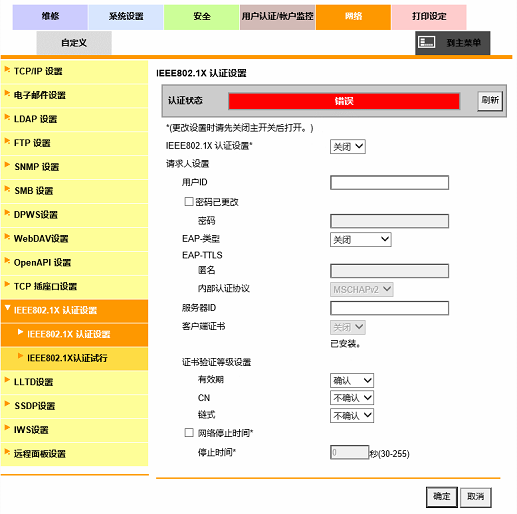Open the 打印设定 tab
517x514 pixels.
click(429, 17)
